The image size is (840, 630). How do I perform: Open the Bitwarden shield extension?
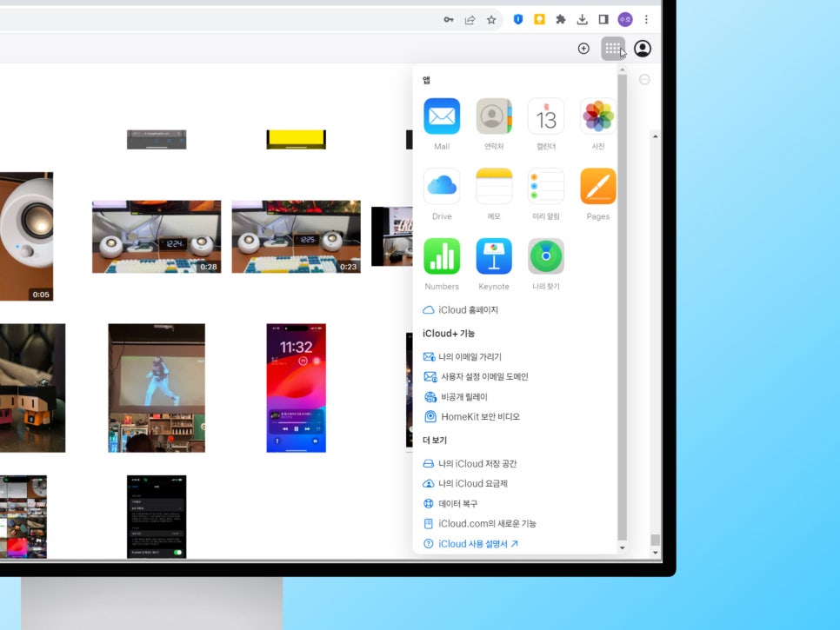pyautogui.click(x=518, y=19)
